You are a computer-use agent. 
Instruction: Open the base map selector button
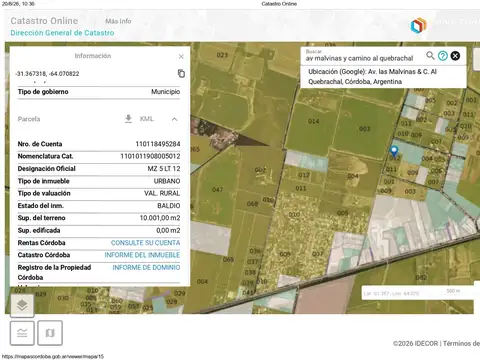click(50, 333)
